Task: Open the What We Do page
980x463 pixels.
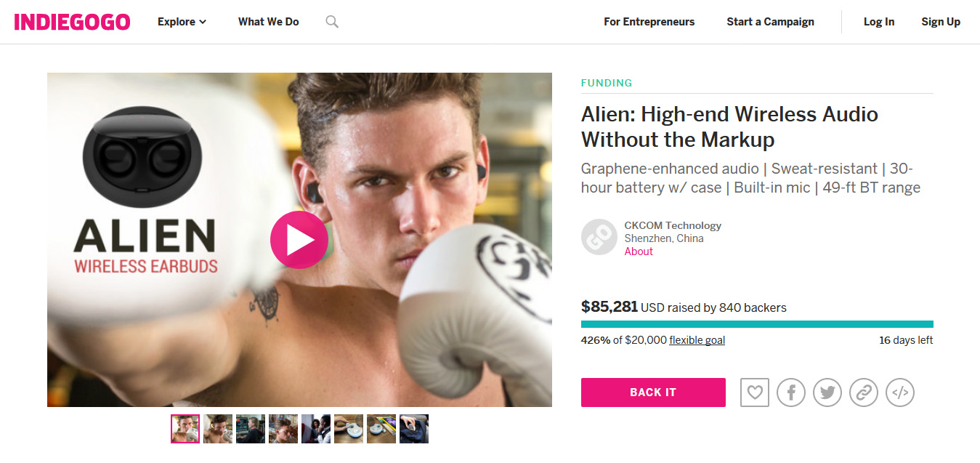Action: coord(269,22)
